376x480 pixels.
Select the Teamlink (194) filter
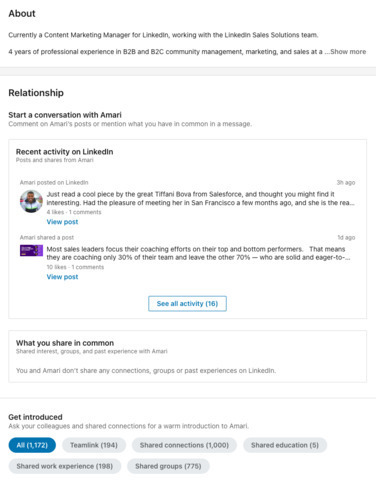tap(94, 445)
